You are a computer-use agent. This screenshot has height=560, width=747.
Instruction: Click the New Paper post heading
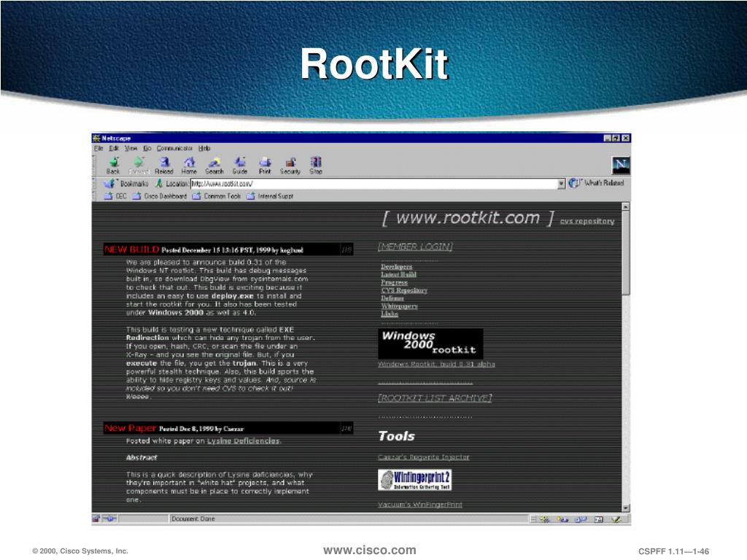coord(130,428)
